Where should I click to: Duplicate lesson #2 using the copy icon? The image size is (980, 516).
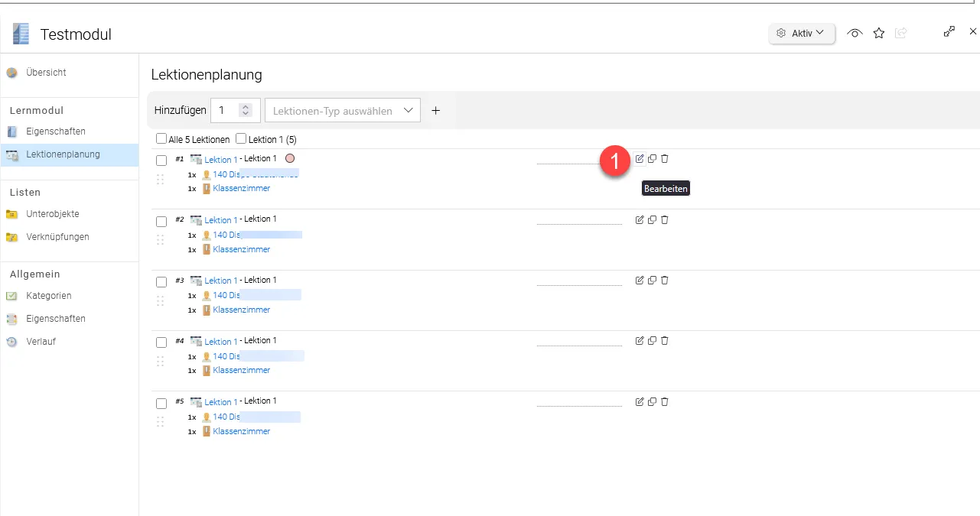click(652, 219)
